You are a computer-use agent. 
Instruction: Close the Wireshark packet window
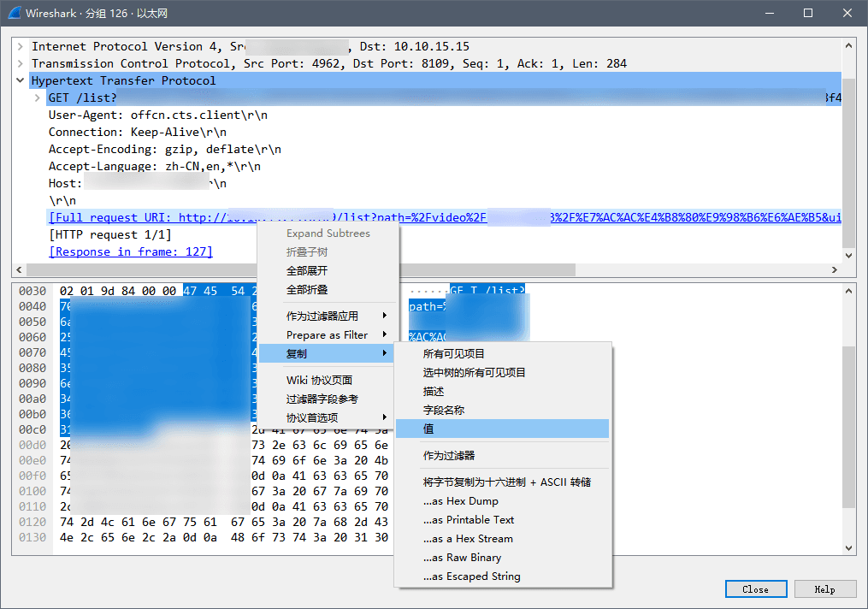click(x=847, y=13)
